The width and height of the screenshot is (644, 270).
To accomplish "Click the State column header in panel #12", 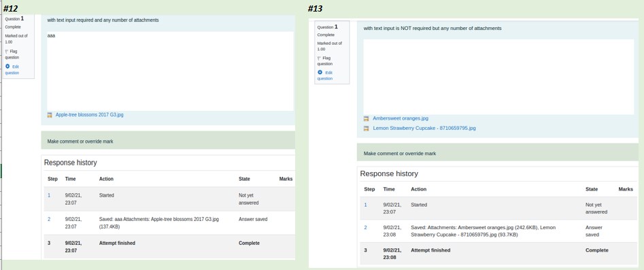I will pyautogui.click(x=244, y=179).
